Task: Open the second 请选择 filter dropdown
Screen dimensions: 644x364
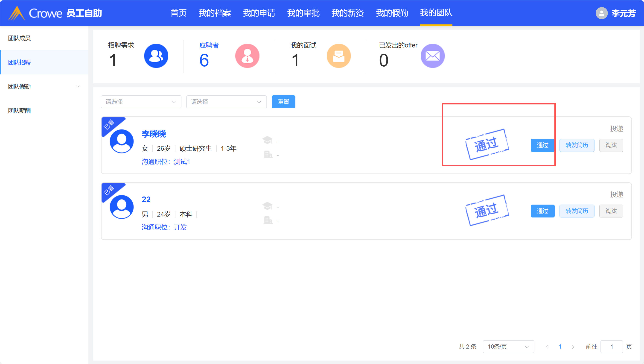Action: 226,102
